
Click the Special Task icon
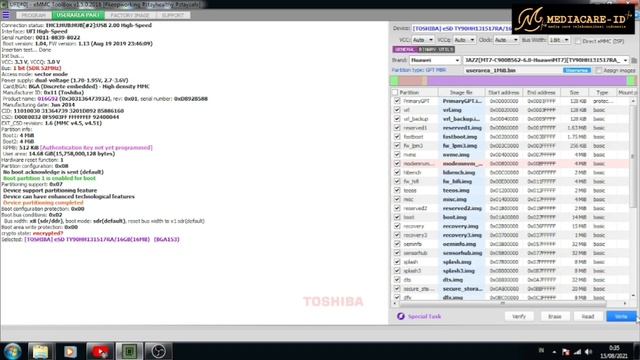tap(400, 316)
